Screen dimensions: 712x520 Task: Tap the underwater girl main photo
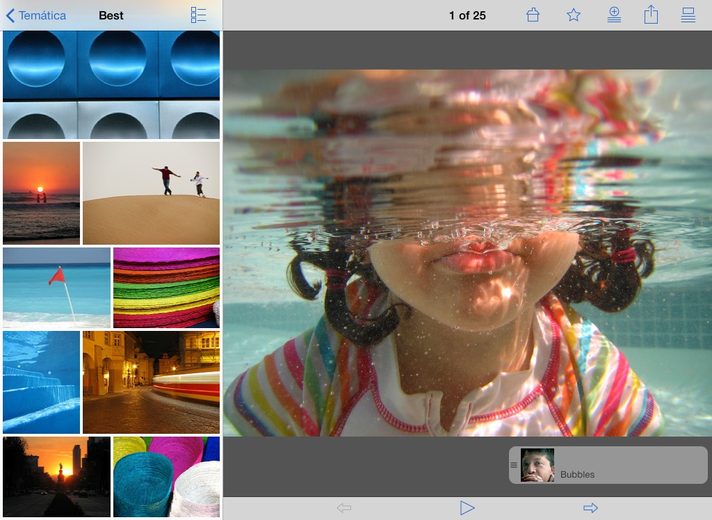click(x=467, y=253)
